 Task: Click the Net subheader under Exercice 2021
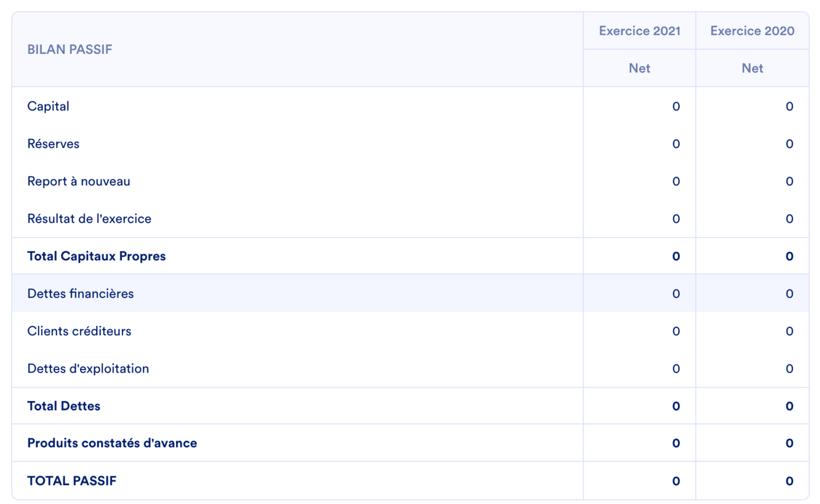tap(640, 68)
